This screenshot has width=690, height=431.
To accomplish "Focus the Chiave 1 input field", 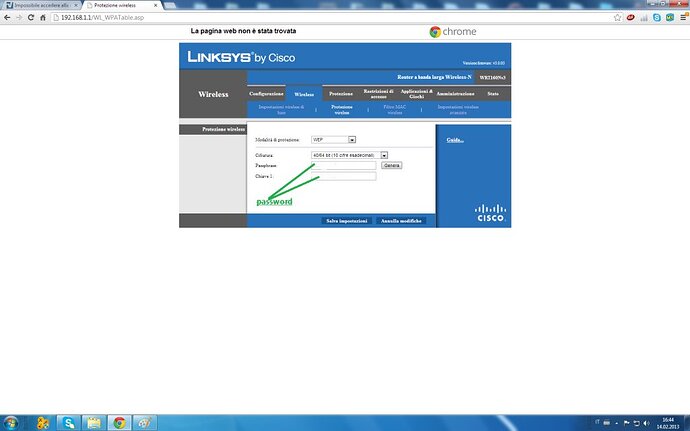I will click(344, 176).
